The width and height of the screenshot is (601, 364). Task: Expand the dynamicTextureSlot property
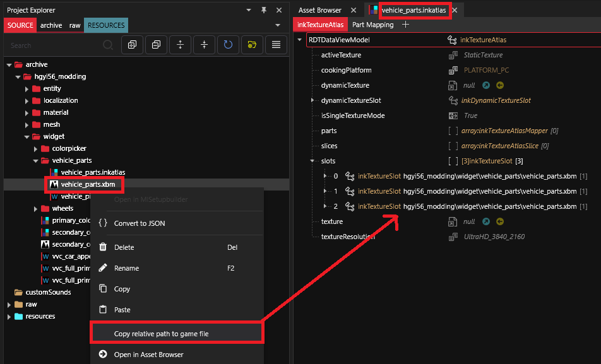coord(312,100)
